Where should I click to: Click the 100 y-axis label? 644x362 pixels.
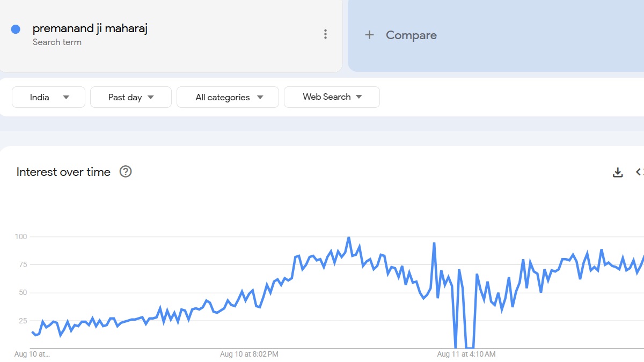[x=21, y=237]
